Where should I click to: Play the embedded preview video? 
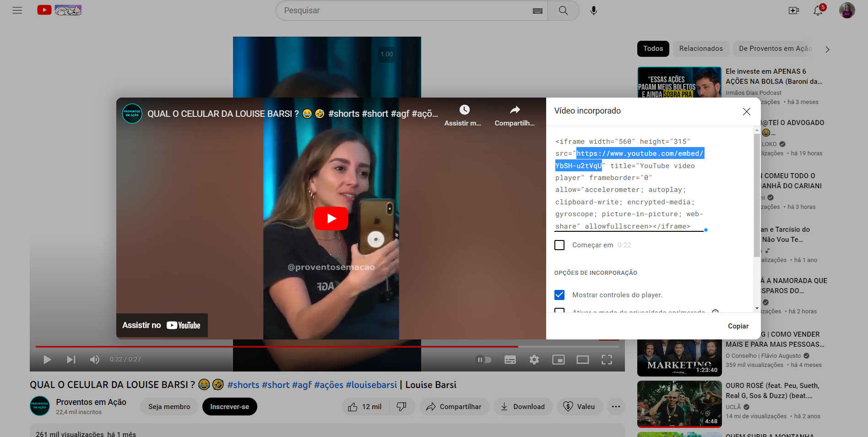331,218
